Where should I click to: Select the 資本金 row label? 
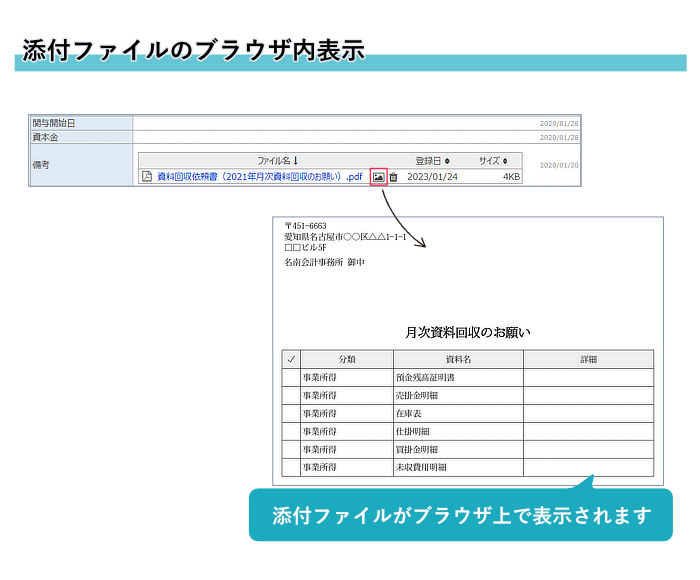click(x=80, y=137)
